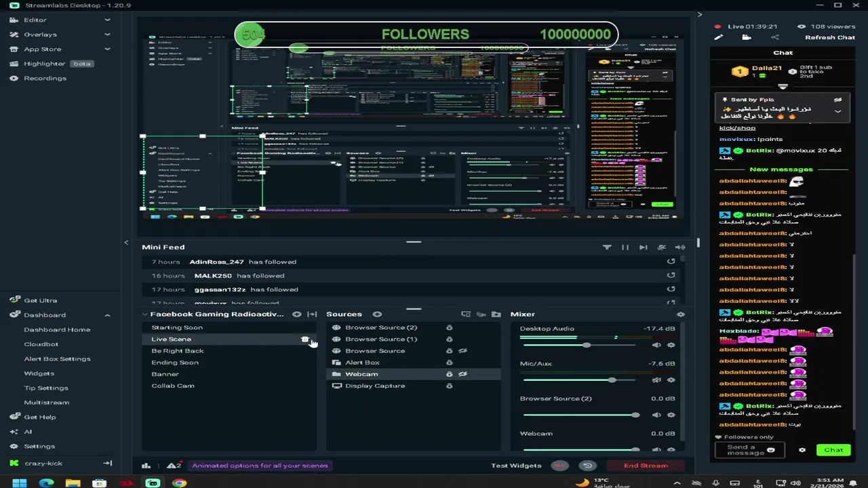868x488 pixels.
Task: Click the source group folder icon in Sources header
Action: [x=496, y=314]
